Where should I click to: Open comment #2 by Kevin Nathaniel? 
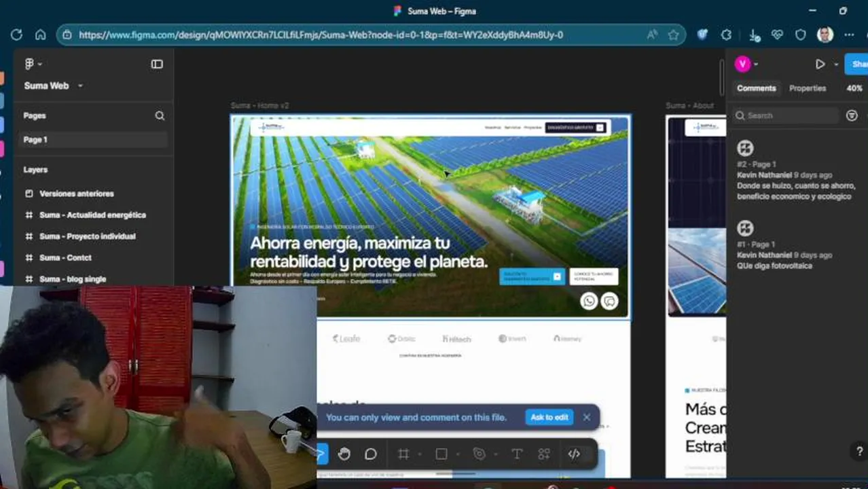(796, 170)
